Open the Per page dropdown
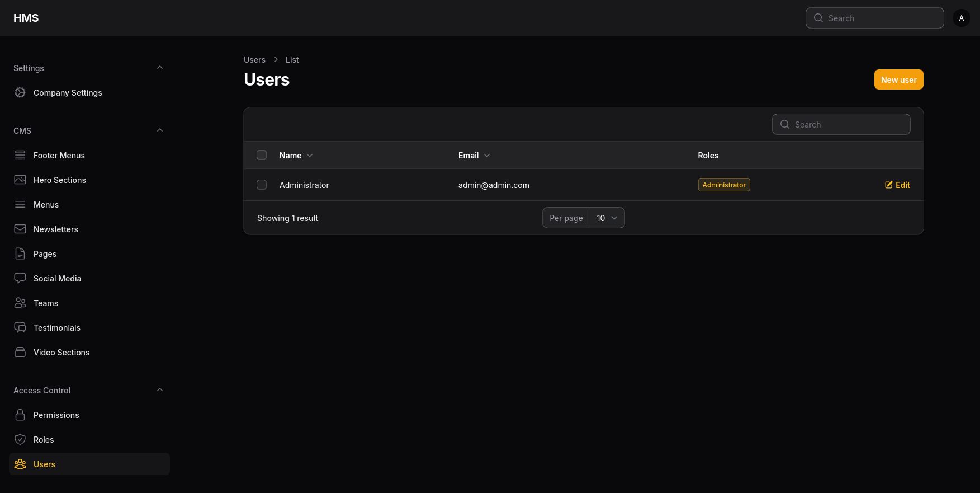The height and width of the screenshot is (493, 980). tap(607, 218)
